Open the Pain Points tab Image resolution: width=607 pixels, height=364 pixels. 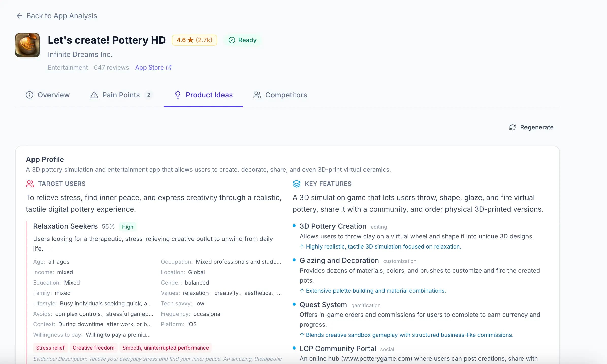coord(121,95)
